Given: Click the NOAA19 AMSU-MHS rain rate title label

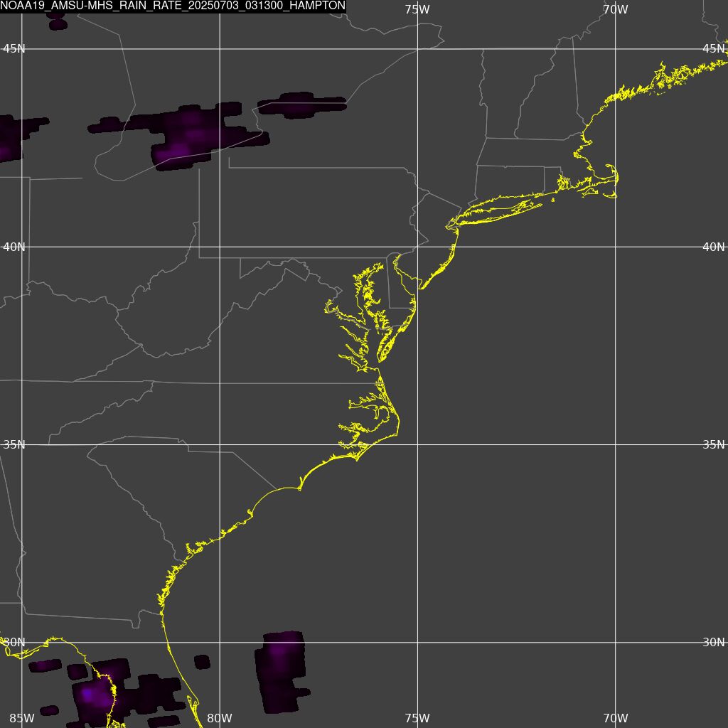Looking at the screenshot, I should [x=173, y=6].
